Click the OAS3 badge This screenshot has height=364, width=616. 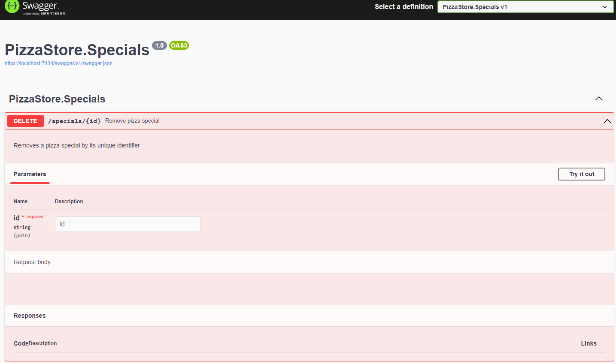179,45
